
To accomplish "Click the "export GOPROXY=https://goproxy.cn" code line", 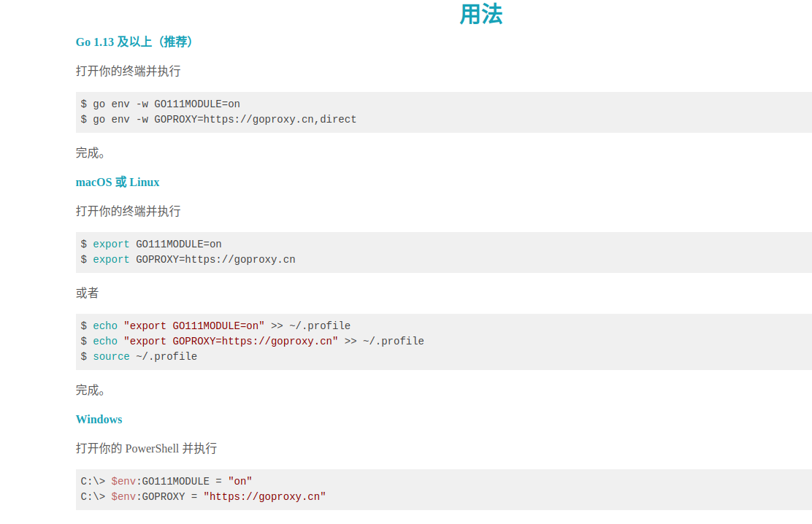I will tap(188, 260).
